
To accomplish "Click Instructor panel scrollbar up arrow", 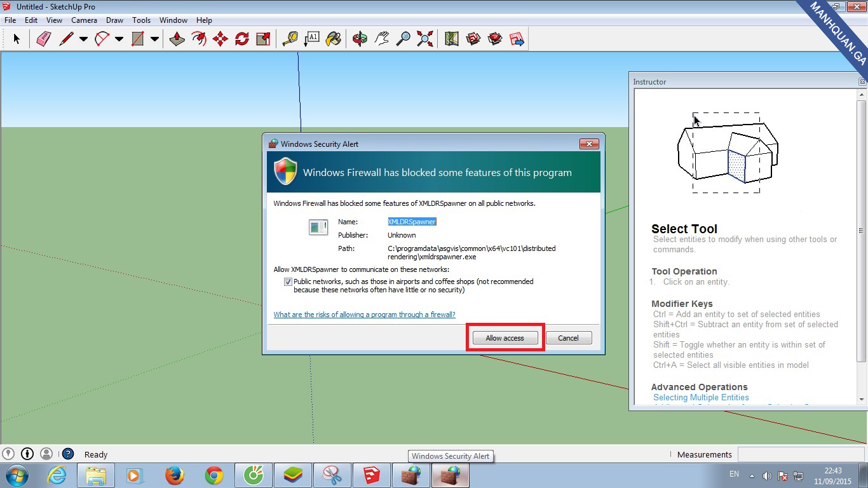I will point(862,94).
